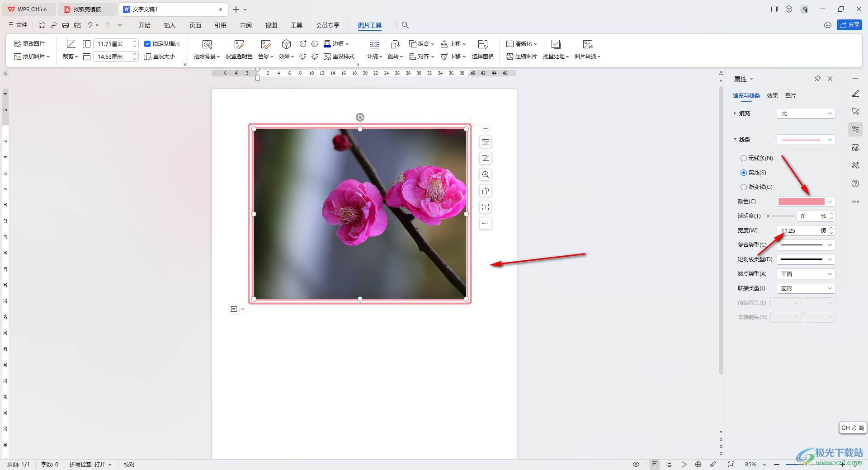
Task: Pin the 属性 properties panel
Action: click(817, 79)
